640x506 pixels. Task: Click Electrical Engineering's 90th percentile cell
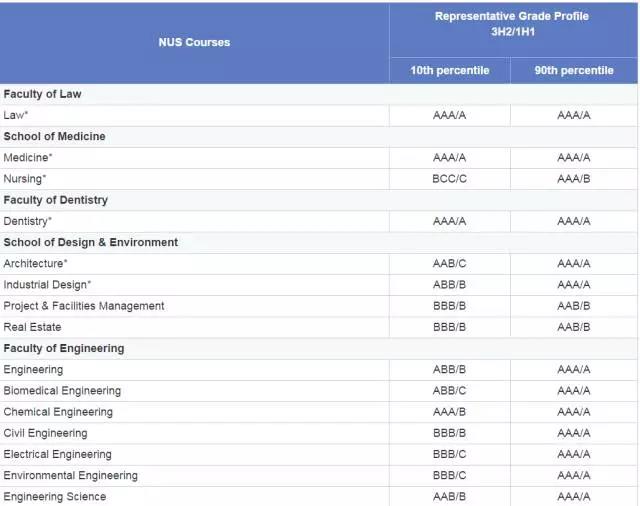pyautogui.click(x=574, y=455)
